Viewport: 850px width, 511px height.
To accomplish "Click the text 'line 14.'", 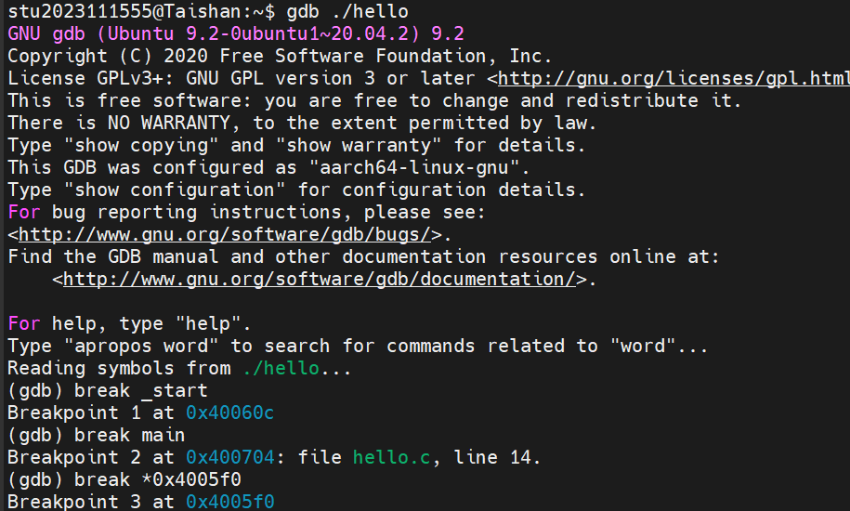I will point(497,457).
